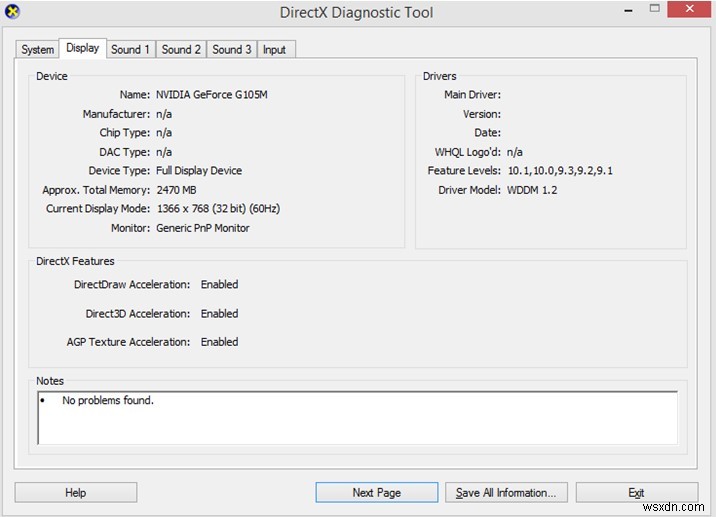The width and height of the screenshot is (716, 517).
Task: Click the 'Device Type:' label
Action: pos(119,171)
